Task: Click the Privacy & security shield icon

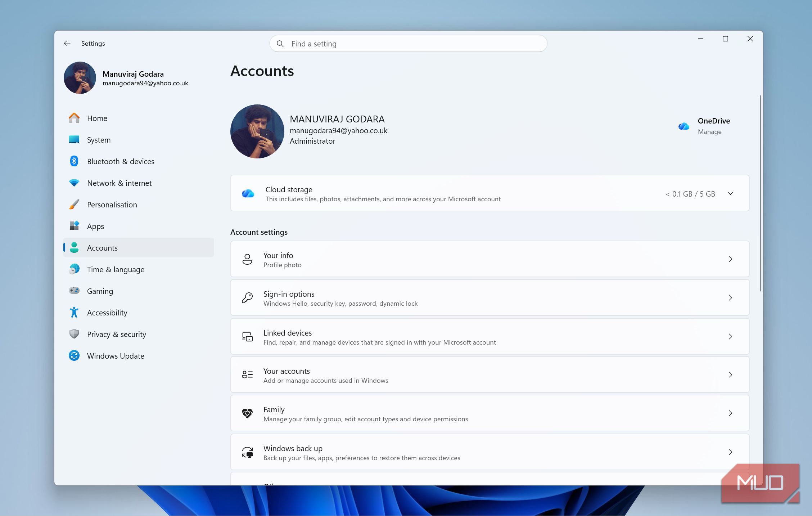Action: 74,334
